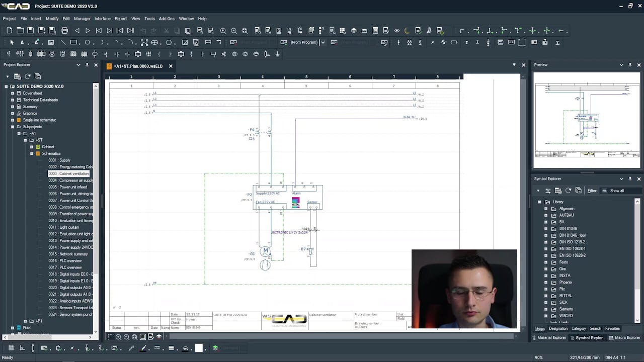644x362 pixels.
Task: Select the Phoenix library folder
Action: tap(566, 282)
